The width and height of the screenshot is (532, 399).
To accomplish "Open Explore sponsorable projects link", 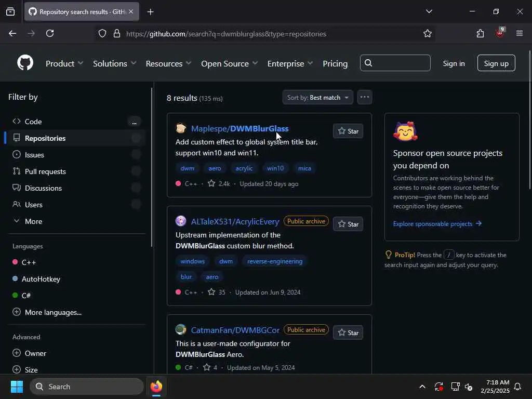I will coord(437,223).
